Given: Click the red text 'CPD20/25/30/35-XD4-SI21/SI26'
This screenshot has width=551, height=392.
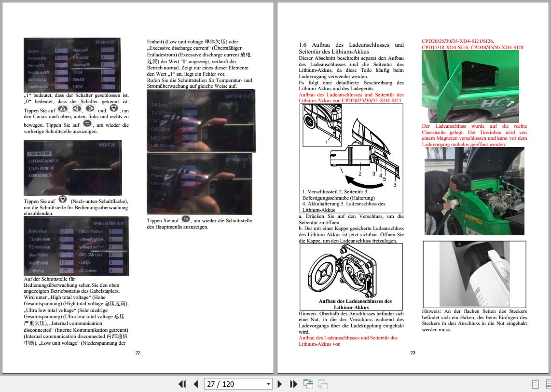Looking at the screenshot, I should coord(457,41).
